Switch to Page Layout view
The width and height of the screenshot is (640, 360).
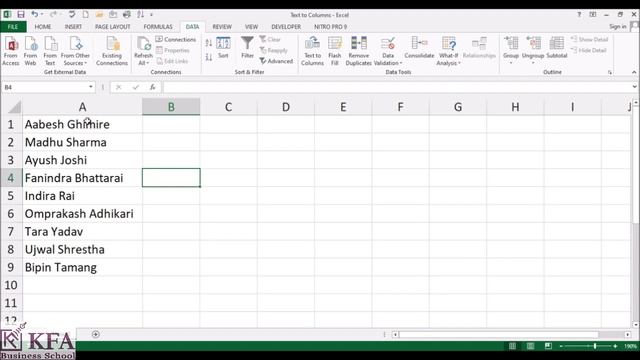pyautogui.click(x=530, y=346)
